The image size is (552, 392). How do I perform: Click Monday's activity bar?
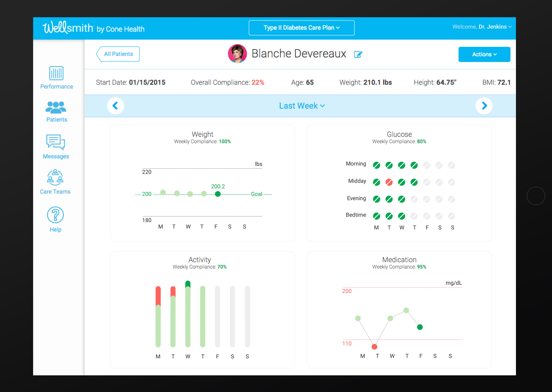click(158, 317)
